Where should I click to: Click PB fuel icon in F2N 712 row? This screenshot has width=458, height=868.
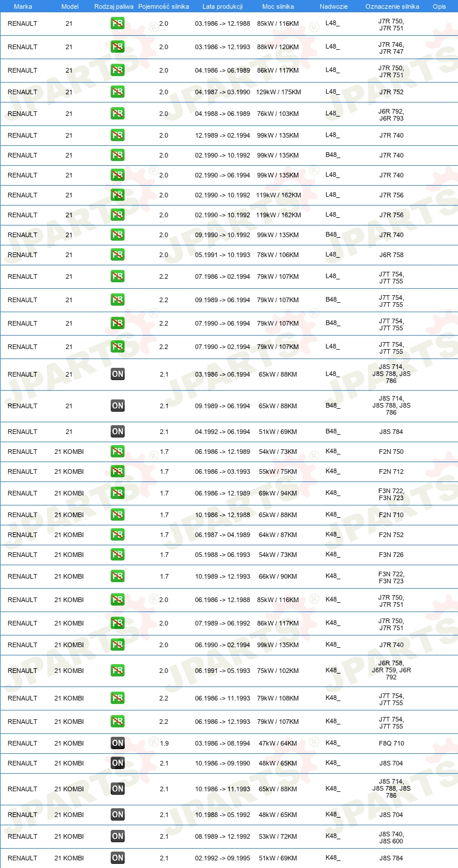tap(118, 471)
